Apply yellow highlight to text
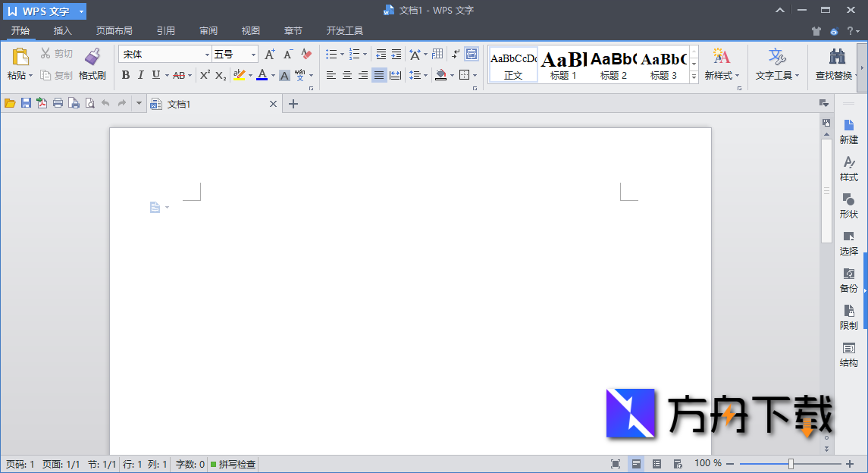Viewport: 868px width, 473px height. (240, 75)
